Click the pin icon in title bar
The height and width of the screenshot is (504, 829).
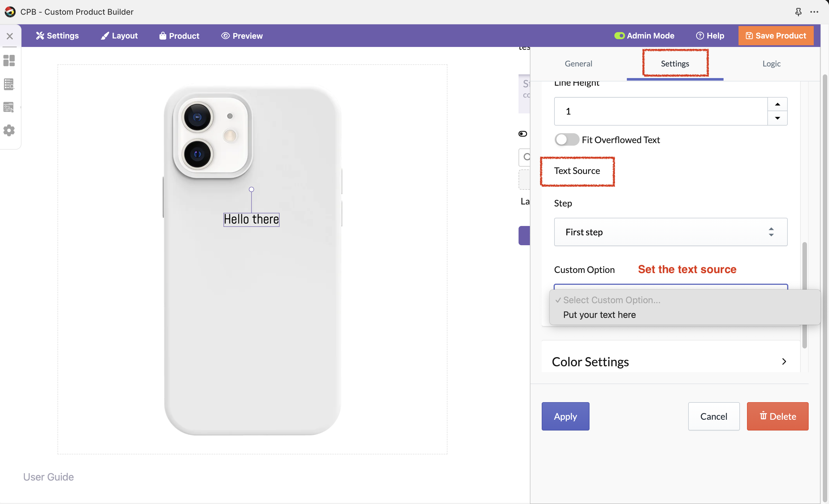798,12
